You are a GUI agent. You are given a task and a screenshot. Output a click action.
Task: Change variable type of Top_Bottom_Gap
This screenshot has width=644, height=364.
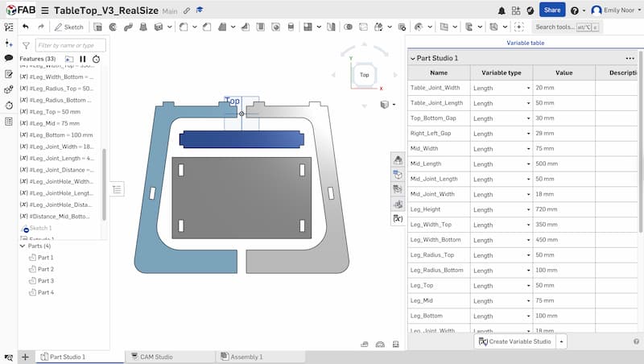[x=502, y=118]
